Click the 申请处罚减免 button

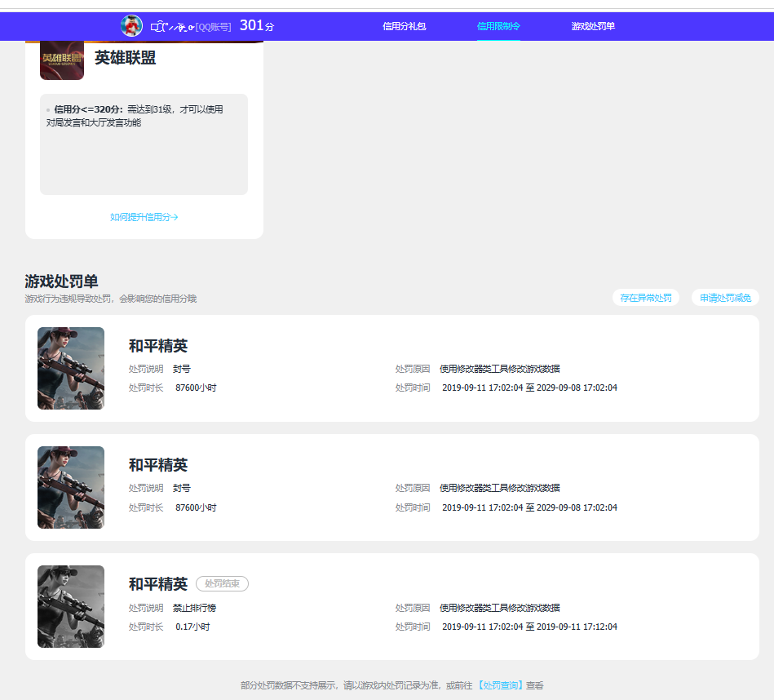pyautogui.click(x=725, y=298)
